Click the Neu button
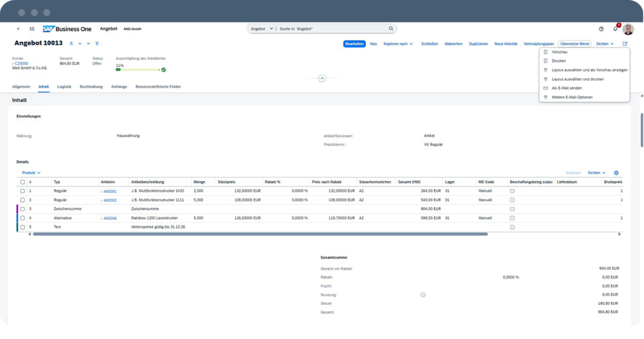Screen dimensions: 644x339 pyautogui.click(x=374, y=43)
